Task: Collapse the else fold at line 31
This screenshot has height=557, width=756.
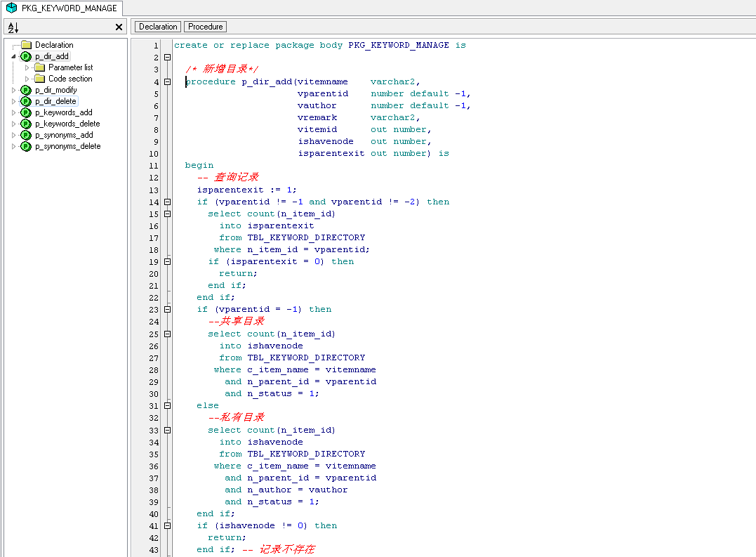Action: click(167, 405)
